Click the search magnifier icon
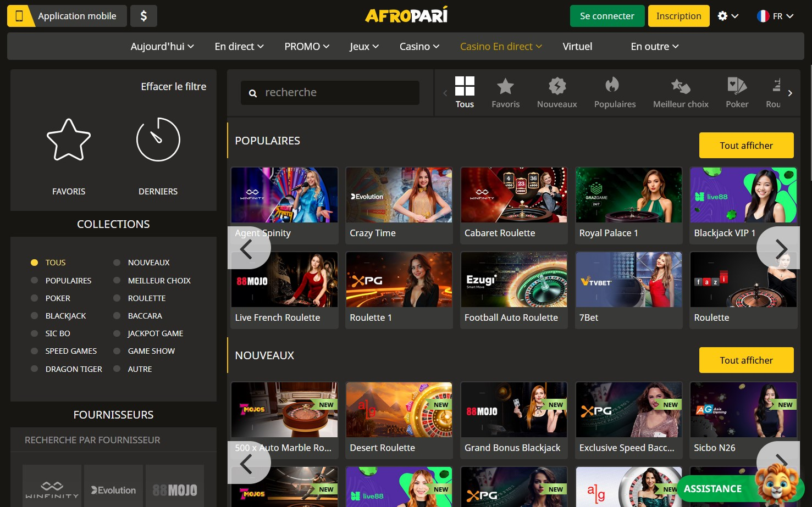This screenshot has height=507, width=812. tap(253, 93)
